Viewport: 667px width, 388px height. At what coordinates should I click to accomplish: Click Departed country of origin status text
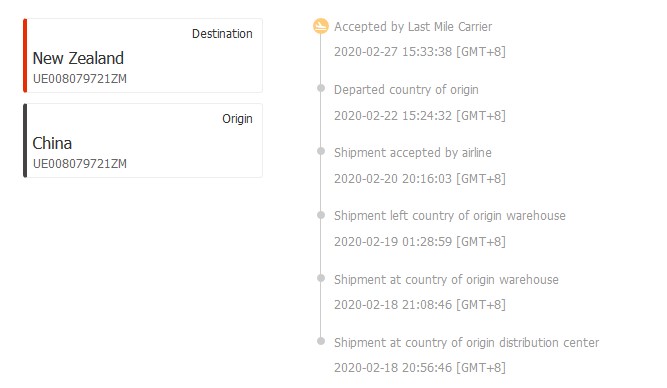click(x=406, y=90)
